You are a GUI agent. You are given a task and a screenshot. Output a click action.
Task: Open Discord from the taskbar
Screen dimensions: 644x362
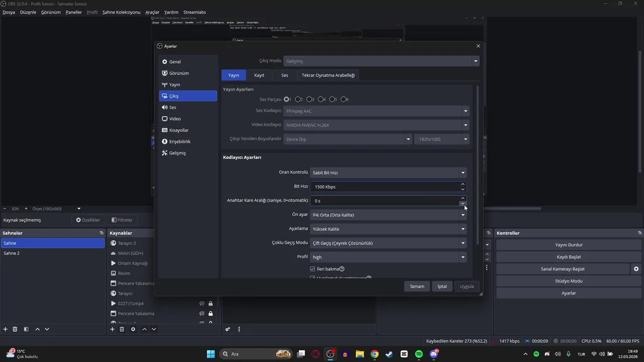[434, 354]
